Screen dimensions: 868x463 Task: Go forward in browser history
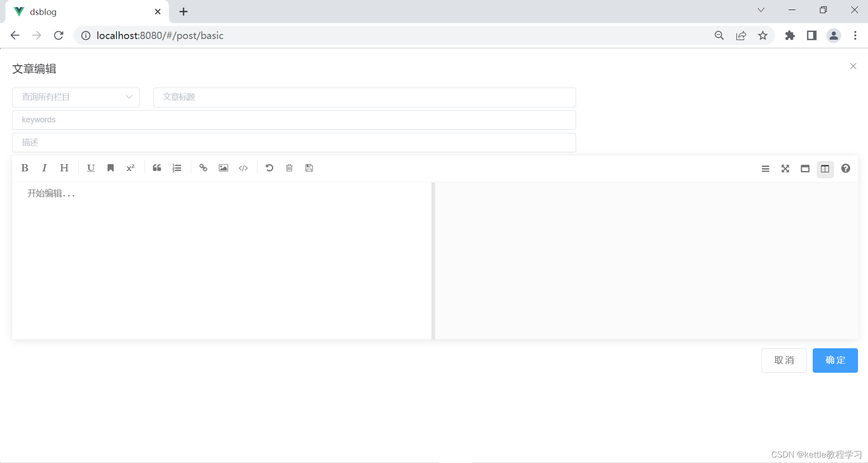37,35
